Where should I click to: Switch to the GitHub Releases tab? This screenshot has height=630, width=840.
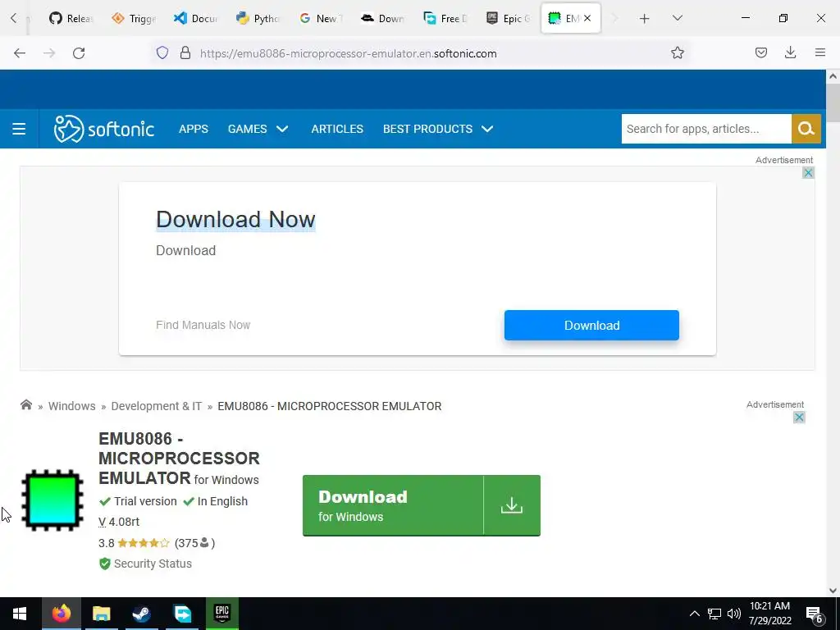(x=71, y=19)
